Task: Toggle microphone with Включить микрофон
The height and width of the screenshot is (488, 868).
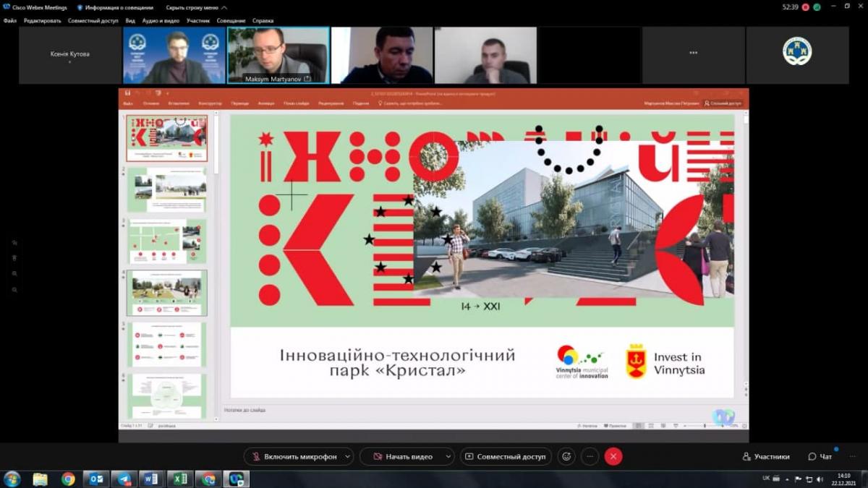Action: click(293, 456)
